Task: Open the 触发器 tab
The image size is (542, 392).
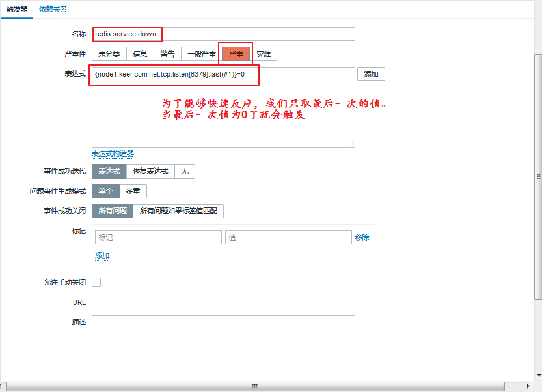Action: click(x=17, y=9)
